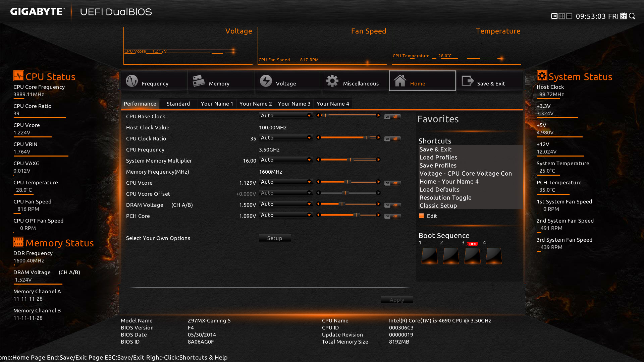Screen dimensions: 644x362
Task: Click the CPU Status heartbeat icon
Action: click(x=19, y=76)
